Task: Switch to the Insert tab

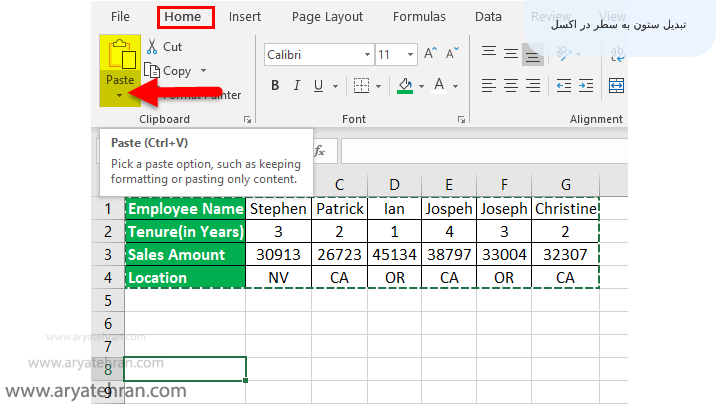Action: (x=245, y=16)
